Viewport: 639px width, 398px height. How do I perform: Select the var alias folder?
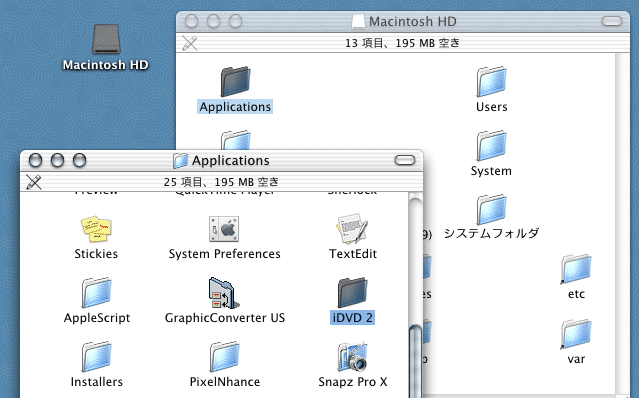(576, 334)
